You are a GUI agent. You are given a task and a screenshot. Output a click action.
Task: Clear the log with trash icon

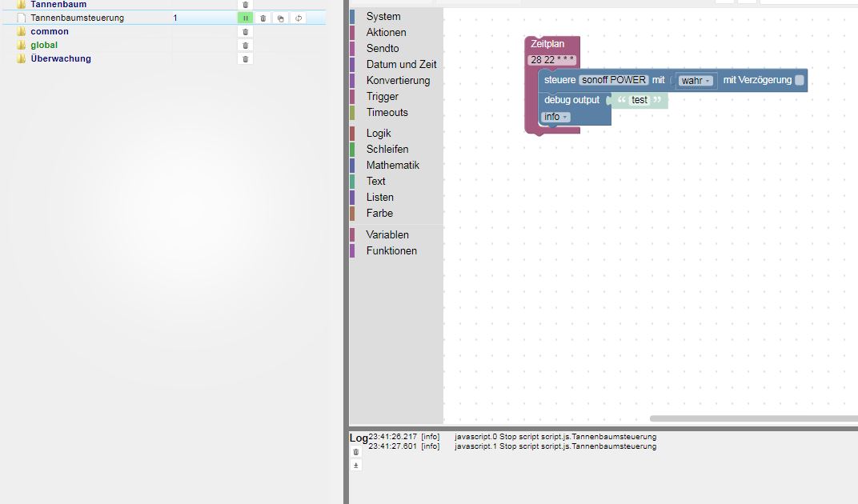tap(356, 452)
